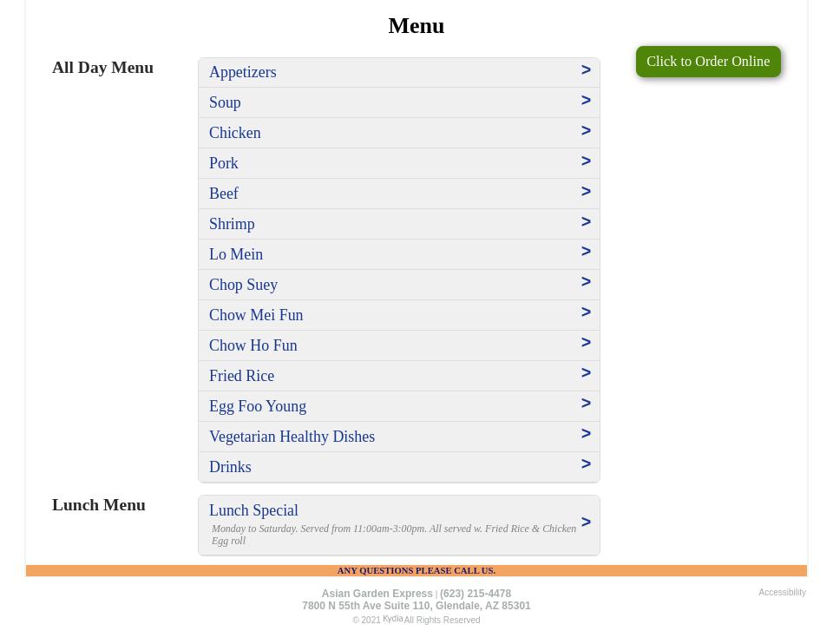
Task: Click the chevron icon next to Chicken
Action: click(x=586, y=131)
